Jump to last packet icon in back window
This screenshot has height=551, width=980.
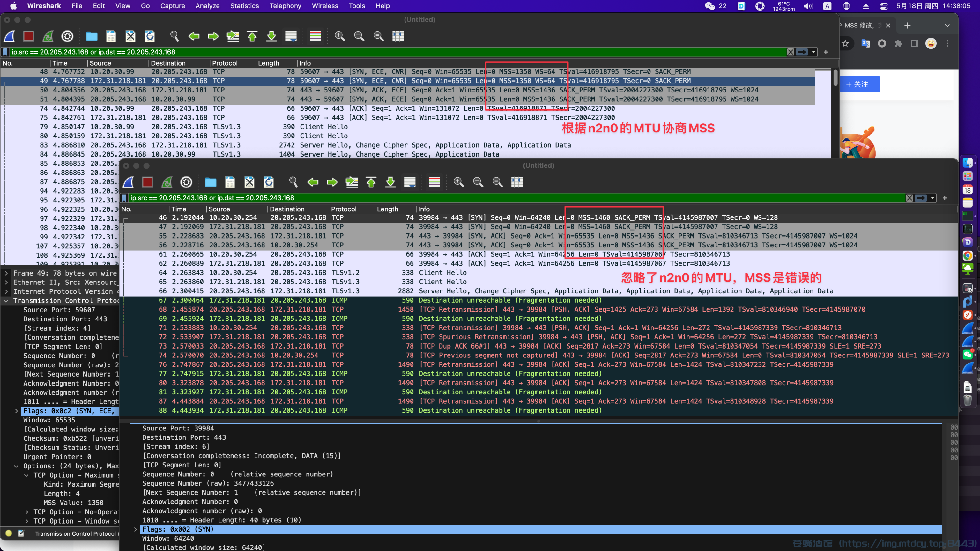271,36
